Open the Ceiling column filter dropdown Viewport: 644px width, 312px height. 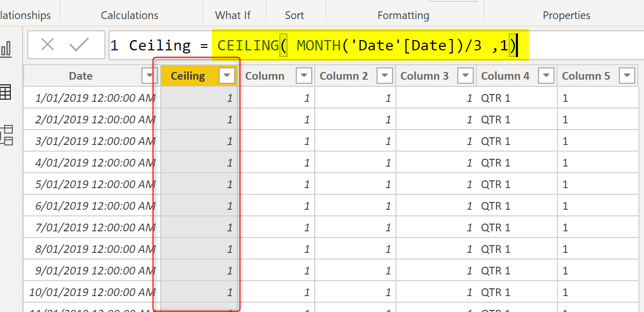(x=227, y=76)
